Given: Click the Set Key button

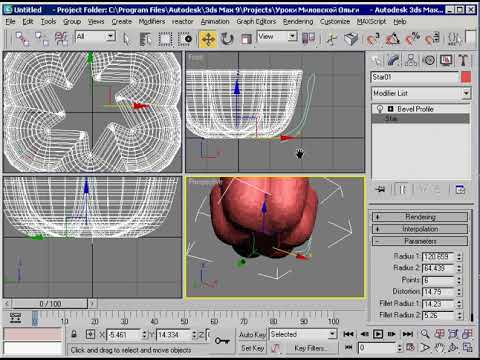Looking at the screenshot, I should pos(252,348).
